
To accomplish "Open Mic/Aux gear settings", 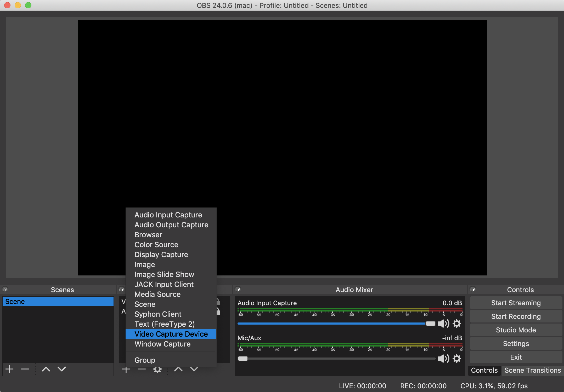I will click(457, 359).
